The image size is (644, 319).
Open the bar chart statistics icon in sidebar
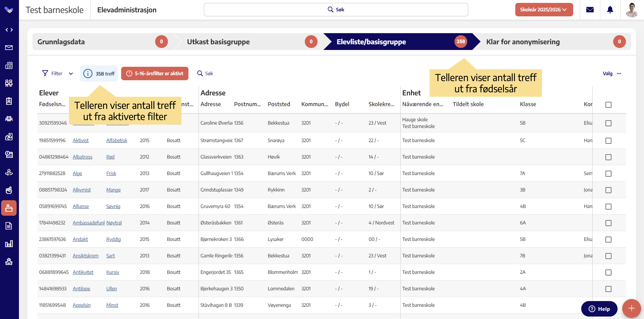click(9, 244)
